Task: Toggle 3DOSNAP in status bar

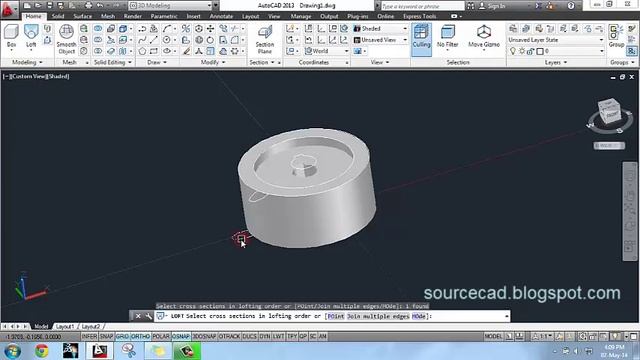Action: pos(204,336)
